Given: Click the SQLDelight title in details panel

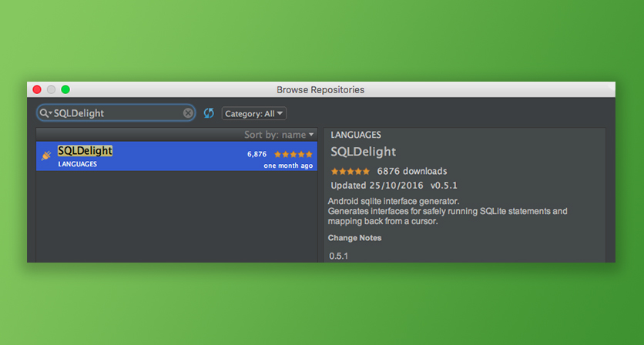Looking at the screenshot, I should point(363,152).
